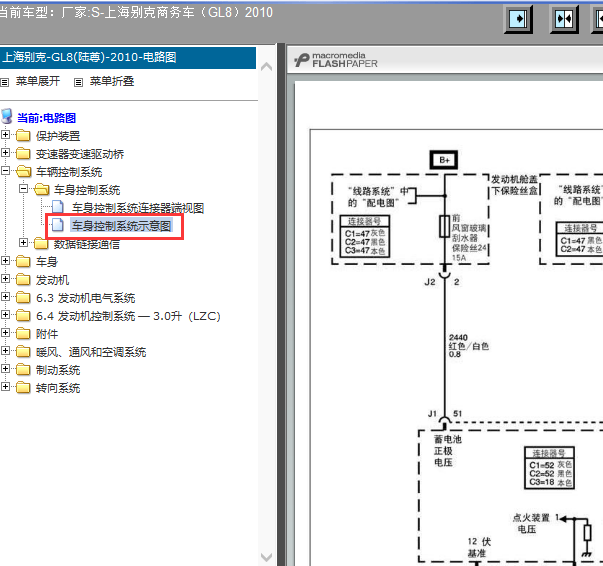Click the 车辆控制系统 open folder icon

pyautogui.click(x=23, y=171)
